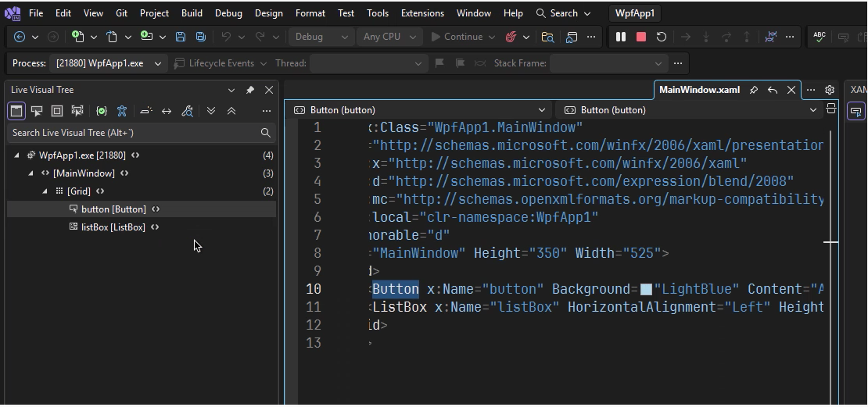This screenshot has width=868, height=407.
Task: Open the Debug menu
Action: [228, 13]
